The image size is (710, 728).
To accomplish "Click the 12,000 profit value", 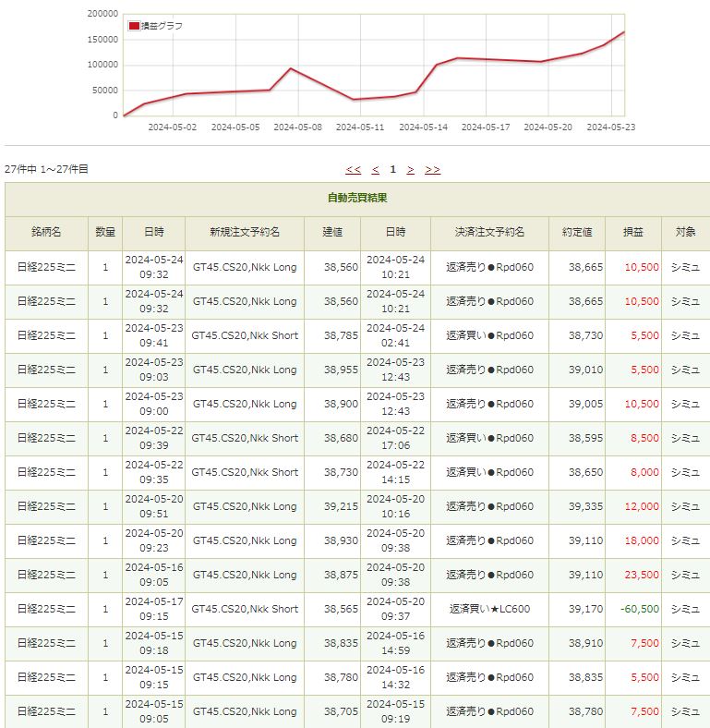I will (x=642, y=506).
